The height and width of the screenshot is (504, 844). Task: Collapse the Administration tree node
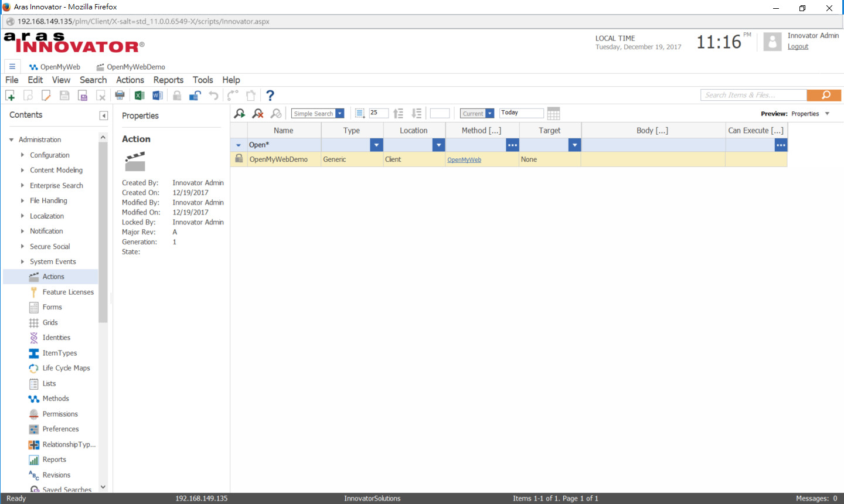pos(11,139)
